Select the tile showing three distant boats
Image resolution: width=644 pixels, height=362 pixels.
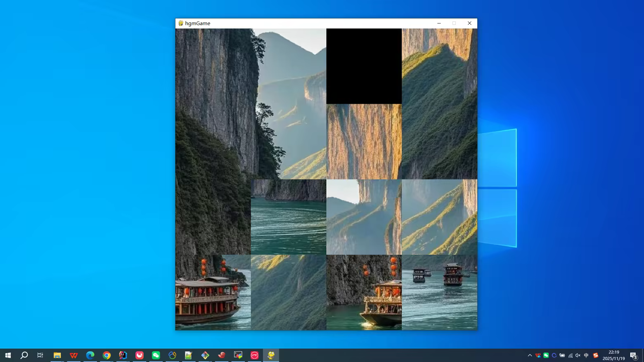(x=439, y=292)
